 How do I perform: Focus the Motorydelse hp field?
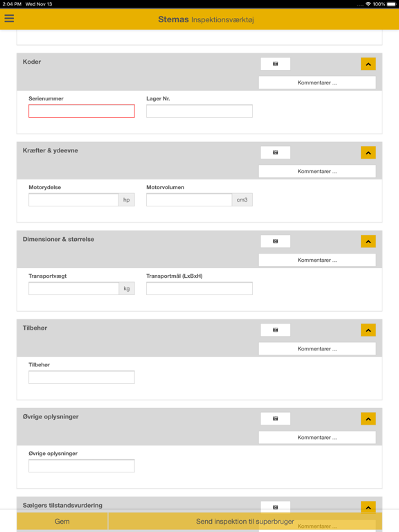pyautogui.click(x=73, y=199)
